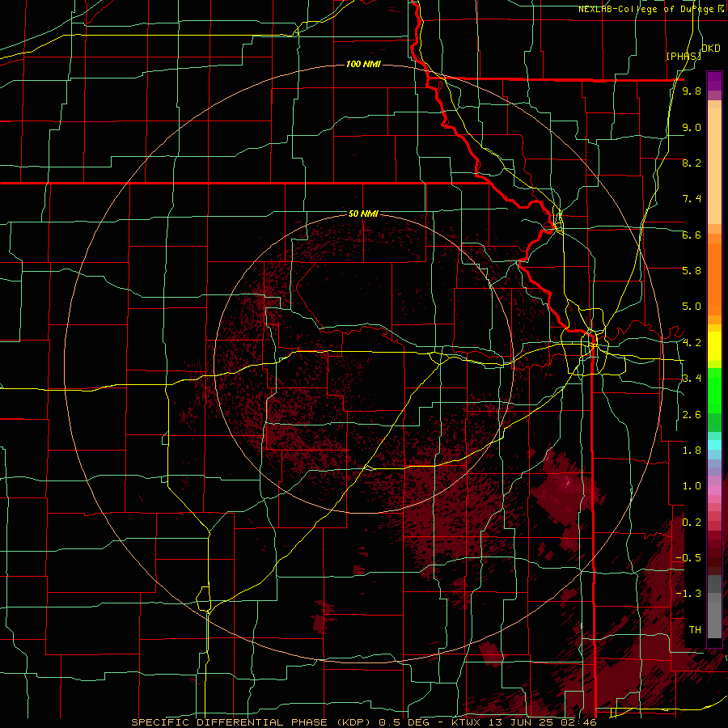This screenshot has width=728, height=728.
Task: Click the 5.0 color scale value
Action: (x=692, y=307)
